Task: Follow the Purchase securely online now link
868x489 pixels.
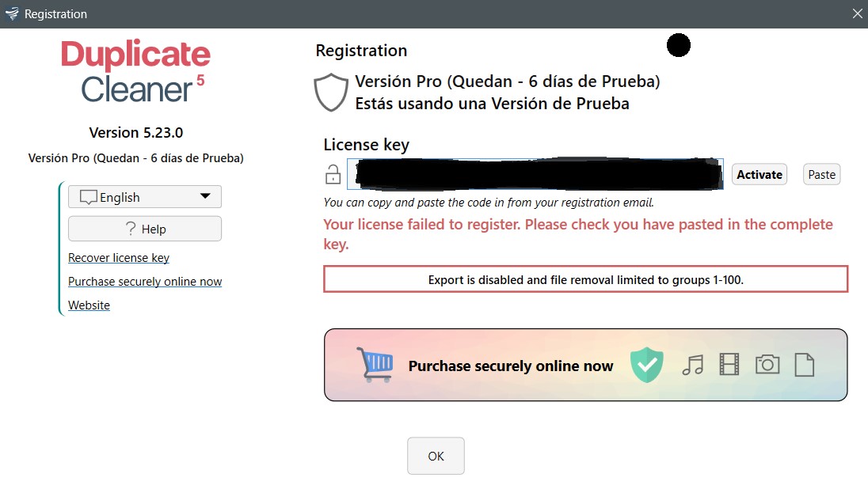Action: [145, 282]
